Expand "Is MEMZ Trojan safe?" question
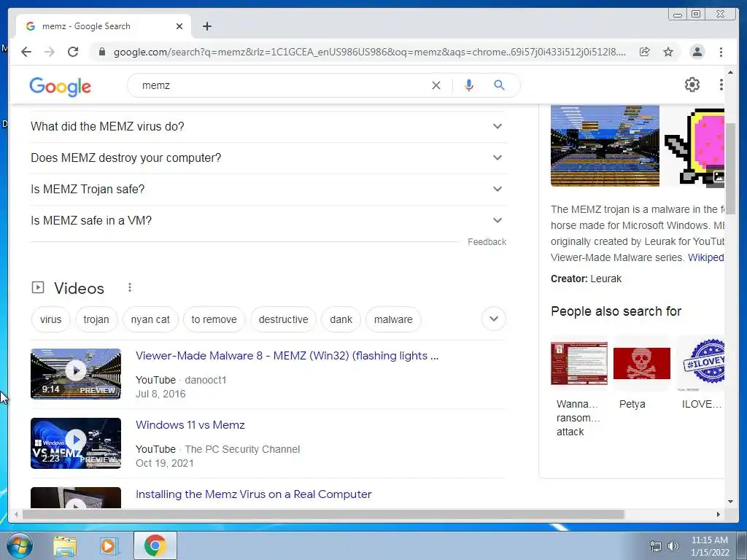Screen dimensions: 747x560 click(x=268, y=190)
